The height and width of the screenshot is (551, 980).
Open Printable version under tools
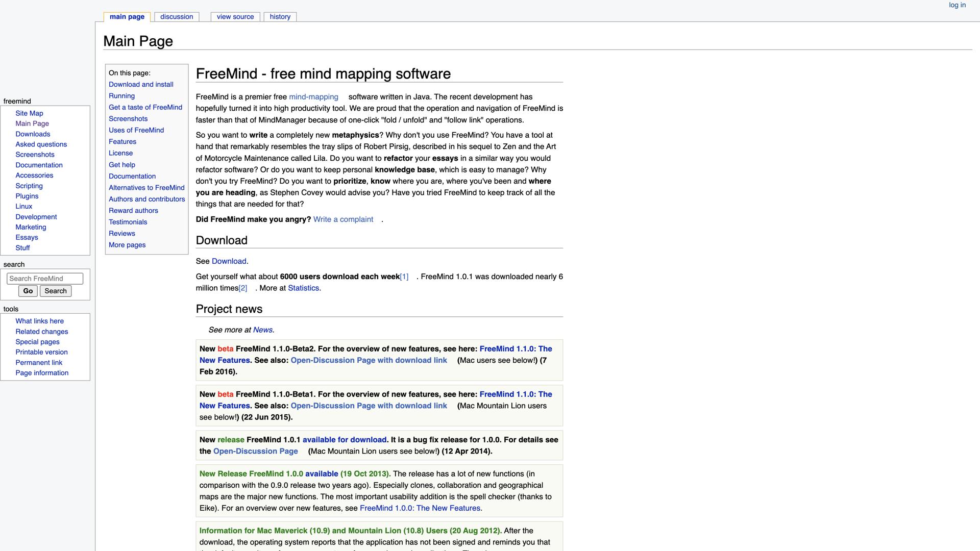[41, 352]
